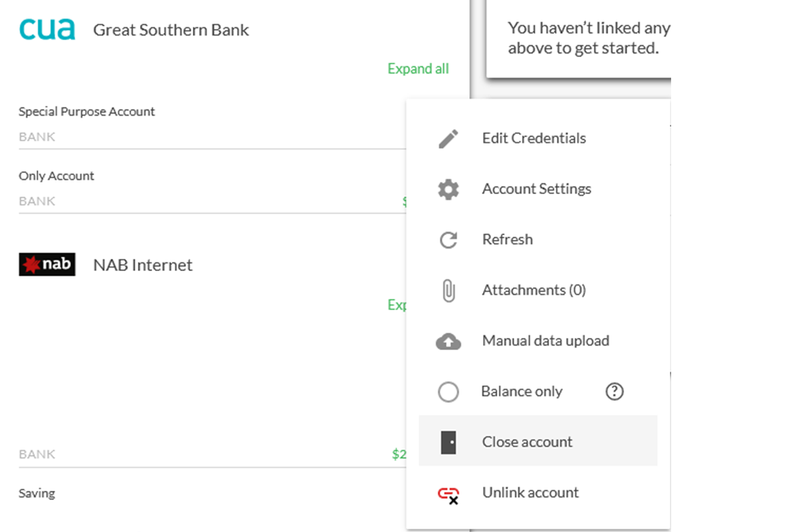
Task: Click the red unlink chain icon
Action: coord(449,495)
